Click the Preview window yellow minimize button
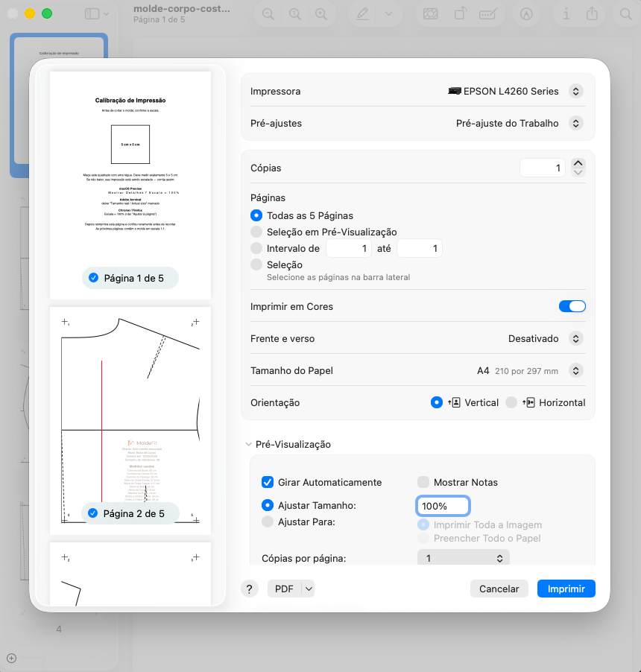Viewport: 641px width, 672px height. pos(30,13)
